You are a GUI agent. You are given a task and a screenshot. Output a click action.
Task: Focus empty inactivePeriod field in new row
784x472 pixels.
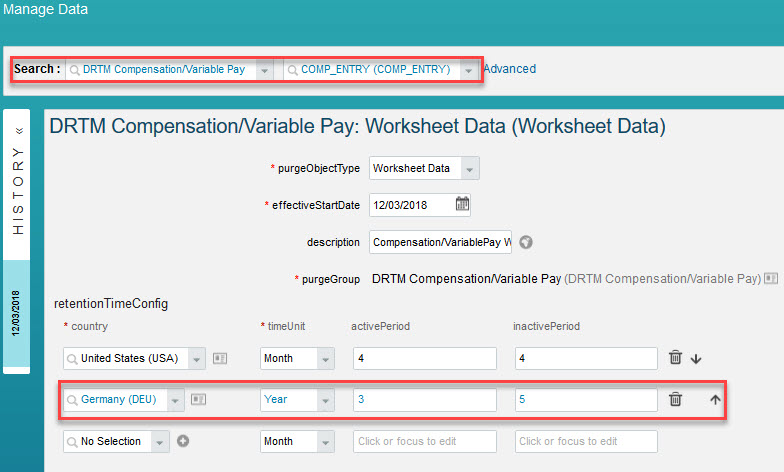click(x=586, y=442)
